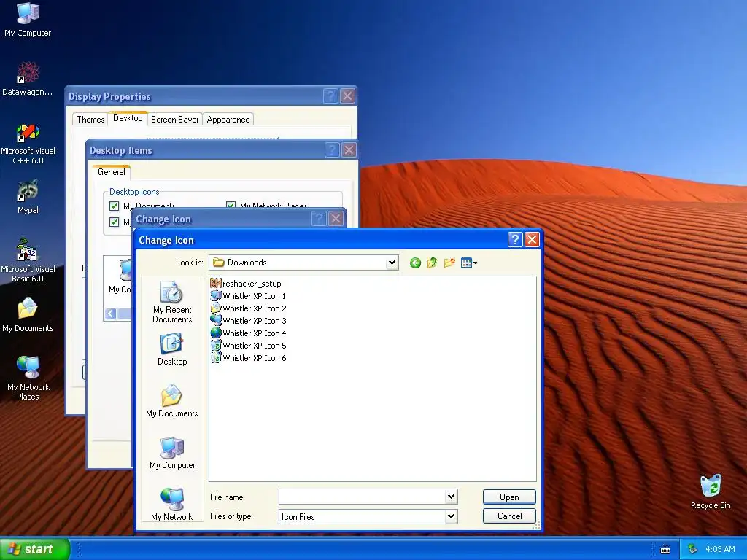Switch to Appearance tab in Display Properties

point(228,120)
